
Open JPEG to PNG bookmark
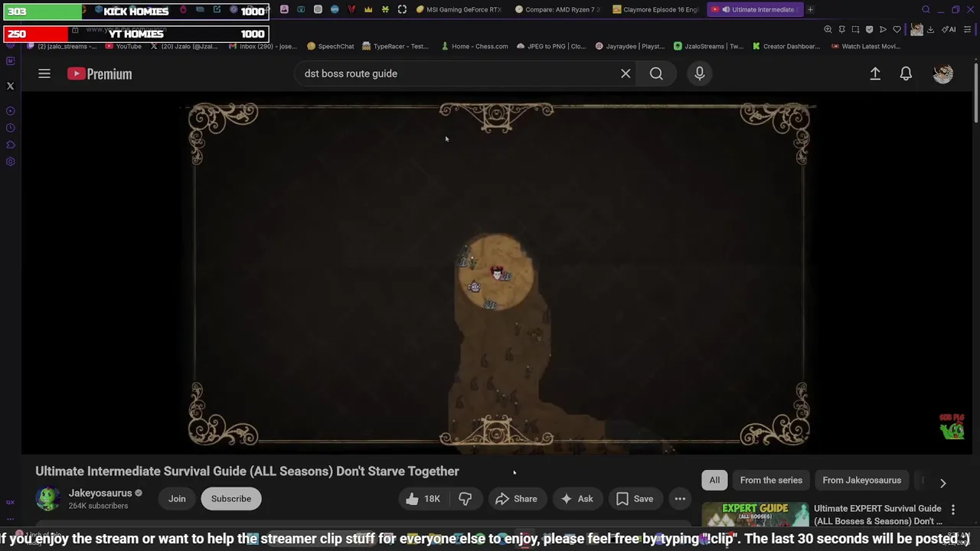pos(551,46)
